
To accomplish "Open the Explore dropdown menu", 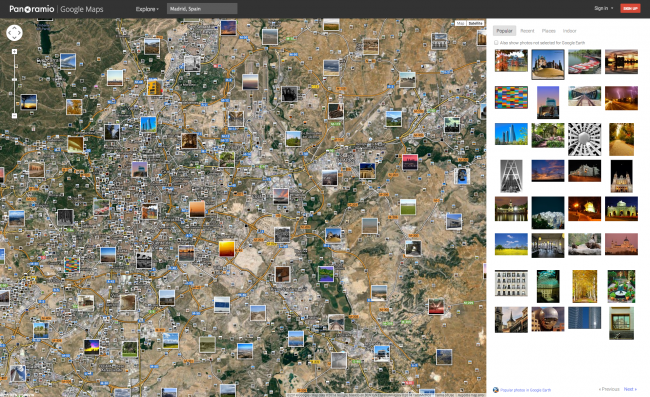I will click(x=147, y=9).
